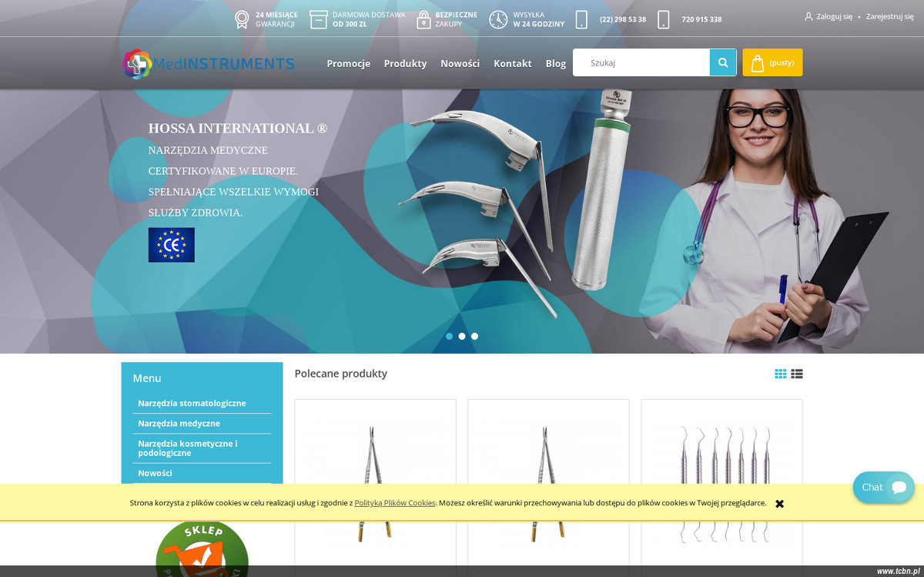Viewport: 924px width, 577px height.
Task: Click the Zarejestruj się link
Action: pos(889,16)
